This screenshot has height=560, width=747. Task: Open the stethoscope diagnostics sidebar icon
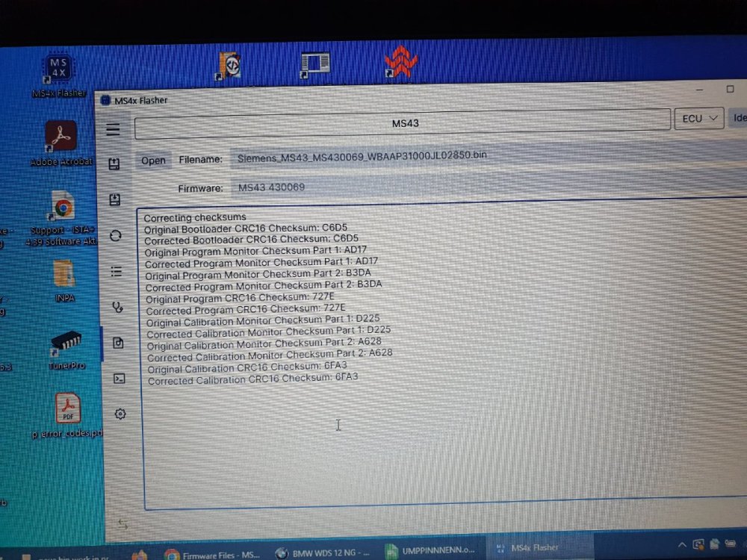point(117,307)
